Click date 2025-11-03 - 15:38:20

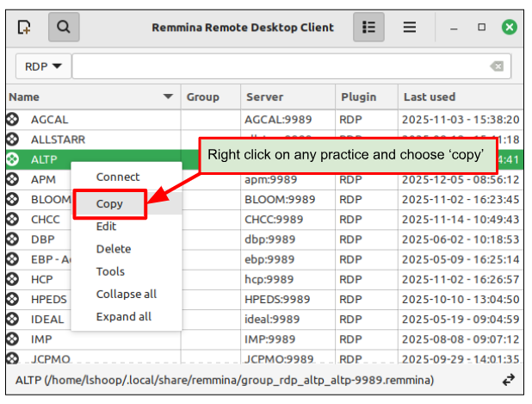(x=461, y=120)
